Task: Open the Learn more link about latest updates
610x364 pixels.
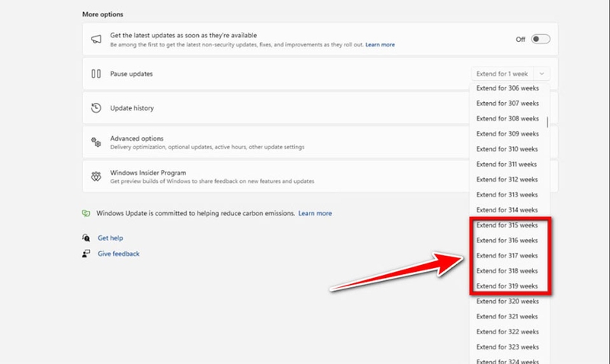Action: coord(380,45)
